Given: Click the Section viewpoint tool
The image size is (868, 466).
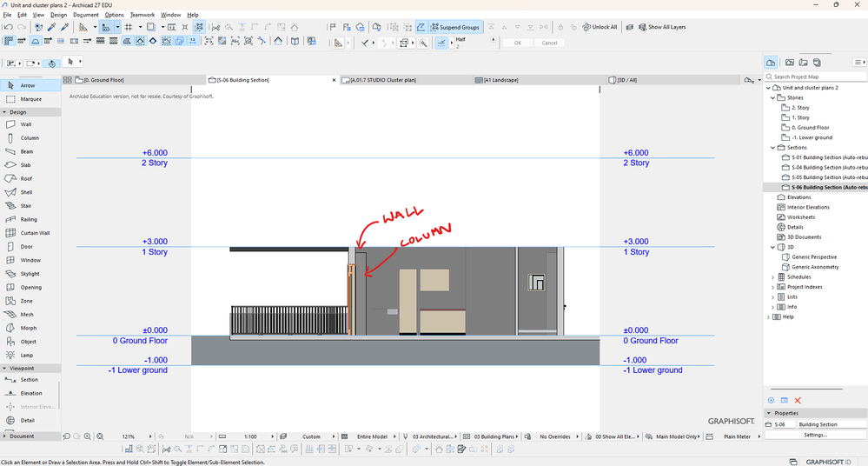Looking at the screenshot, I should [29, 380].
